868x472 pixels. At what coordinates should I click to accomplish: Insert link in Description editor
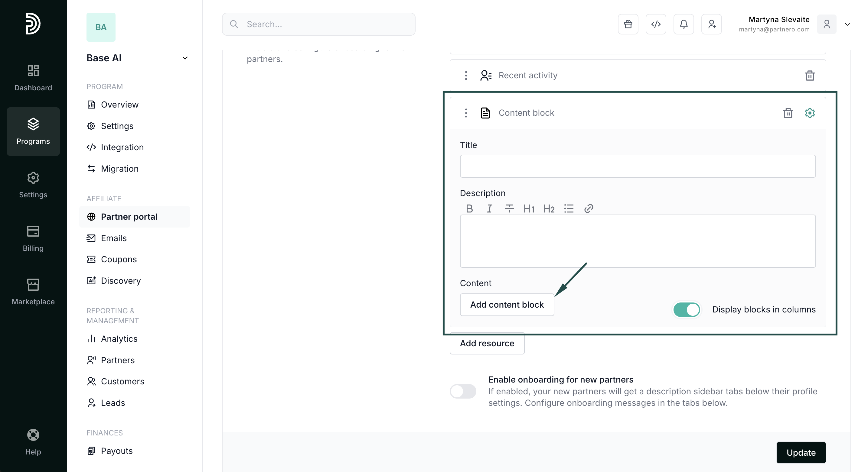click(x=588, y=209)
